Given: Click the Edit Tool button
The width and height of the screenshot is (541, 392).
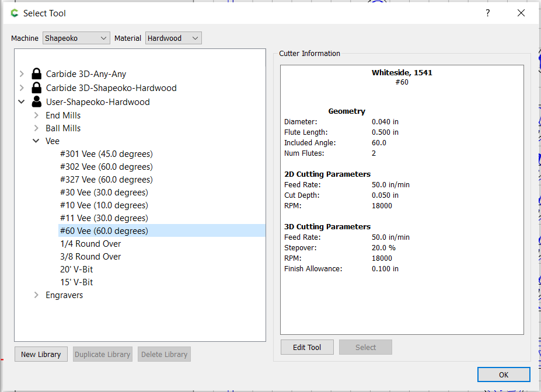Looking at the screenshot, I should pos(307,347).
